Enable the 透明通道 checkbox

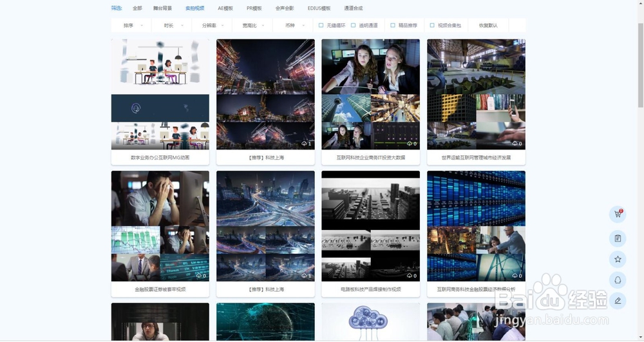click(353, 26)
